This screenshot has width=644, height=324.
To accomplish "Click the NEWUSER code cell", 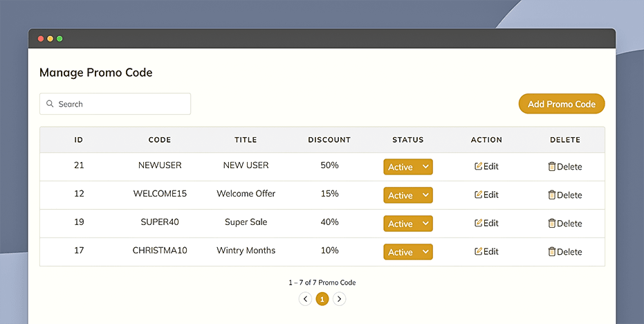I will pyautogui.click(x=160, y=165).
